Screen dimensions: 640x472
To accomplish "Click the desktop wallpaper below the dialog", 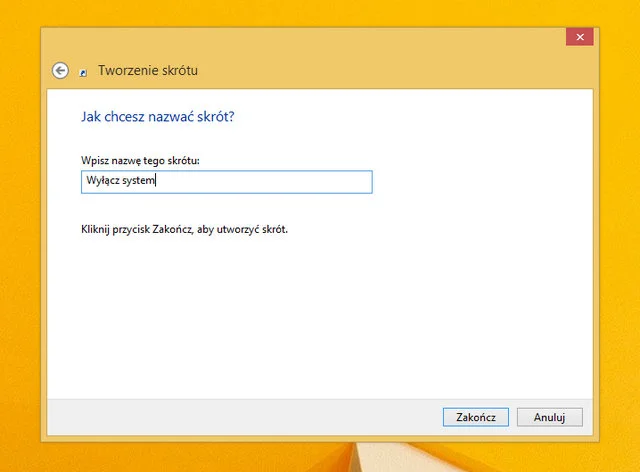I will tap(200, 457).
